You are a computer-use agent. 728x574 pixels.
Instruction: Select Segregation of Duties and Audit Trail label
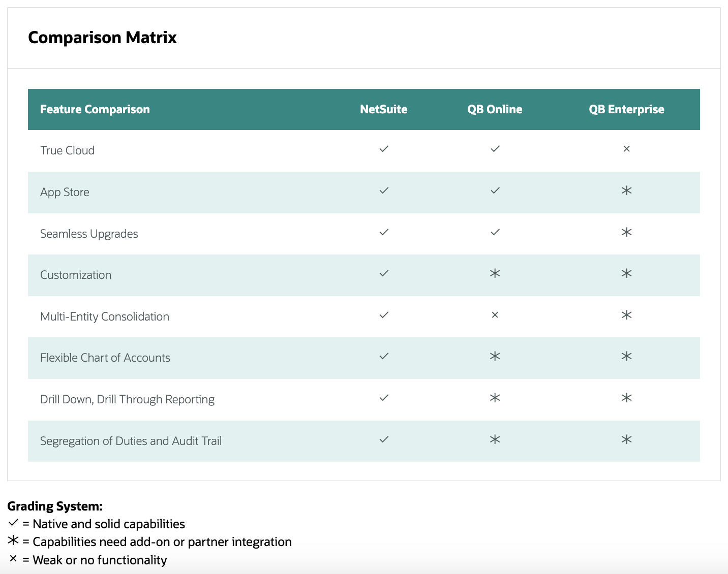pos(131,441)
